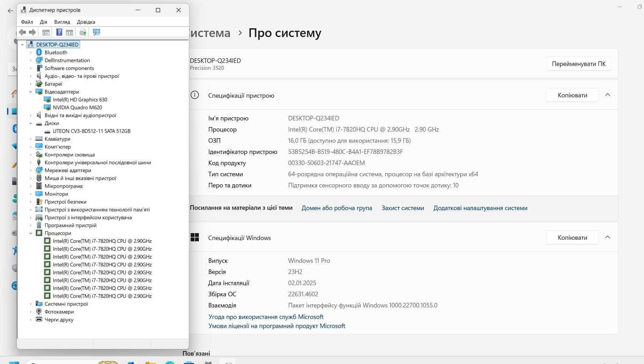Click the back arrow in Settings window

(x=10, y=11)
